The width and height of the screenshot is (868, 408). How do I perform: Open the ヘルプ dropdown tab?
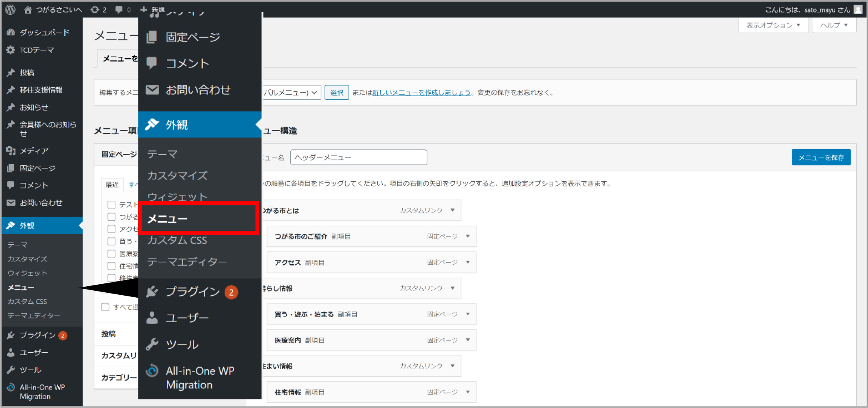click(x=834, y=25)
